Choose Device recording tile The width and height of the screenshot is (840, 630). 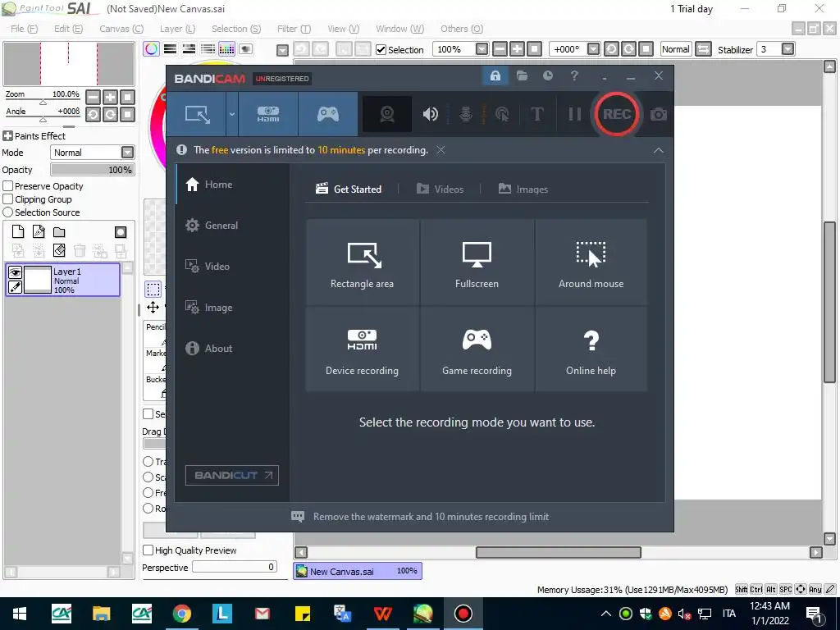point(362,349)
